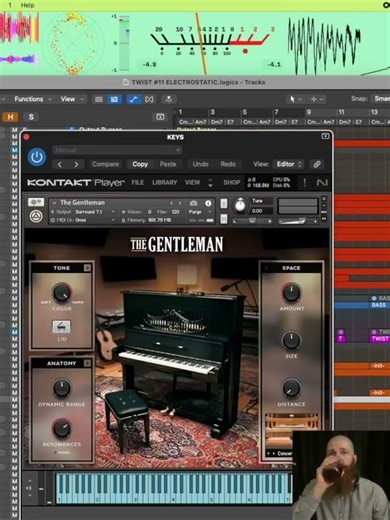Increase keyboard octave with +3 arrow

tap(30, 481)
